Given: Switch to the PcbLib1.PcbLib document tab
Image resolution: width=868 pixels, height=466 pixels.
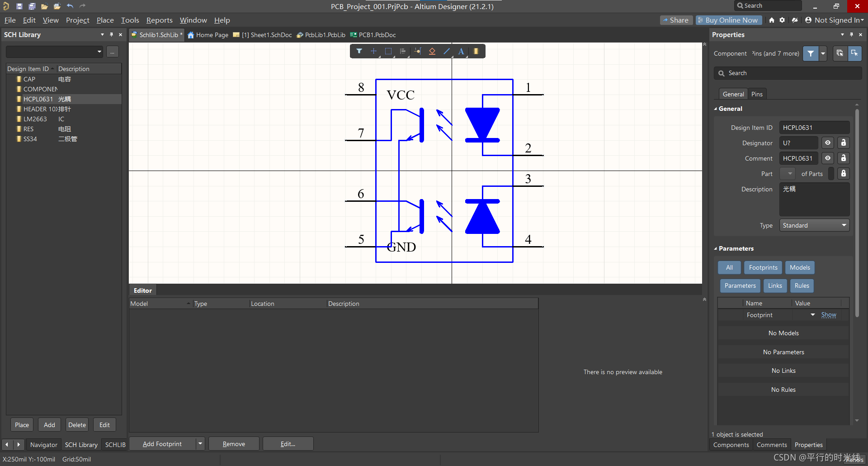Looking at the screenshot, I should tap(321, 35).
